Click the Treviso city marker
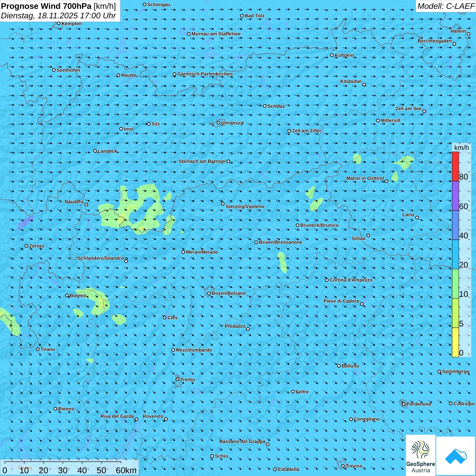The image size is (476, 476). 343,466
